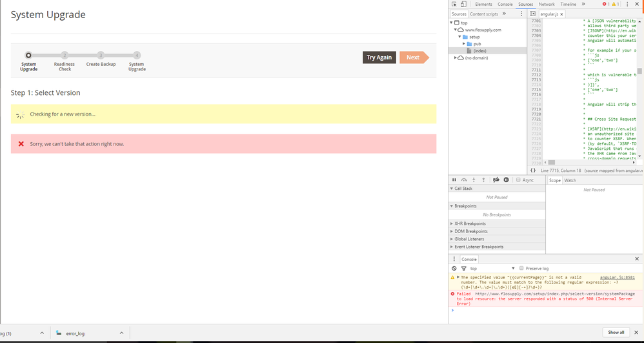This screenshot has height=343, width=644.
Task: Toggle the device toolbar icon
Action: [463, 5]
